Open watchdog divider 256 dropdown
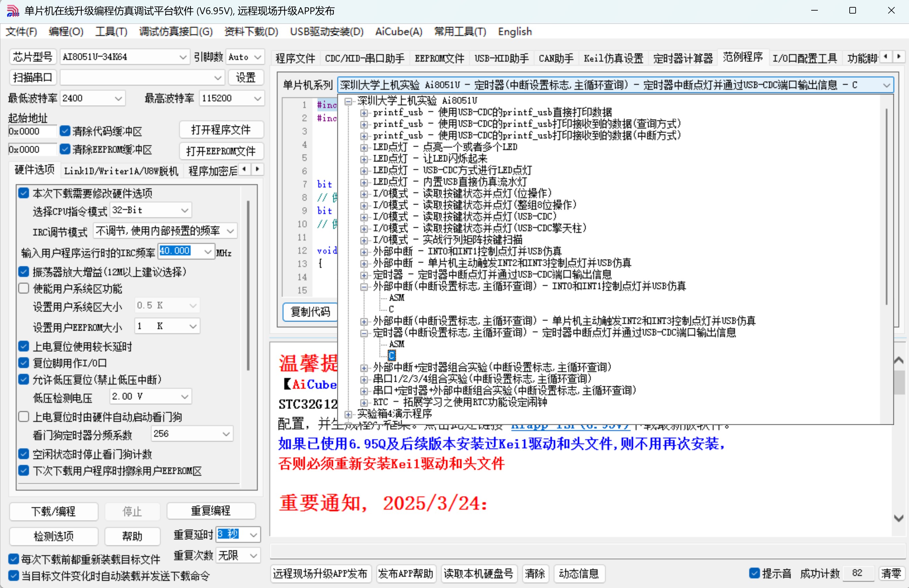 [192, 434]
